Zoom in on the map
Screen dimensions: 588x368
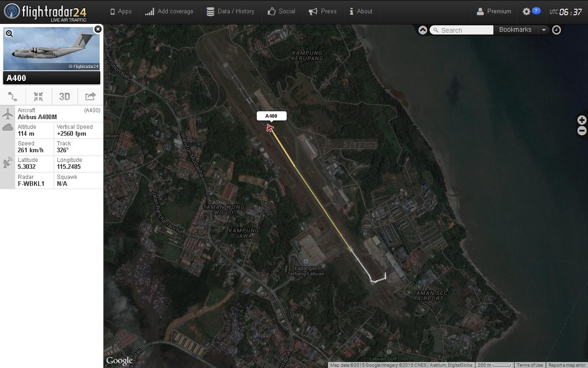[x=582, y=120]
